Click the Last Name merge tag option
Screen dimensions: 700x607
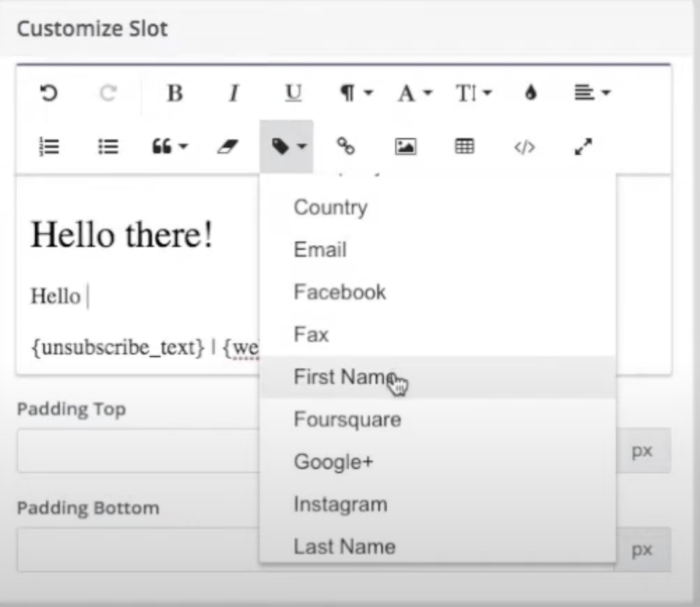point(345,546)
